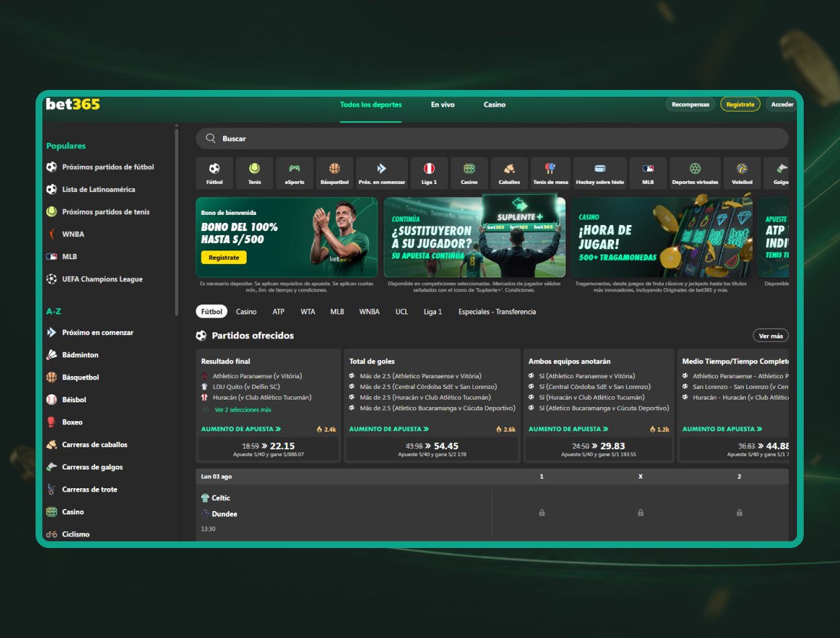Click the Recompensas button

click(x=690, y=104)
